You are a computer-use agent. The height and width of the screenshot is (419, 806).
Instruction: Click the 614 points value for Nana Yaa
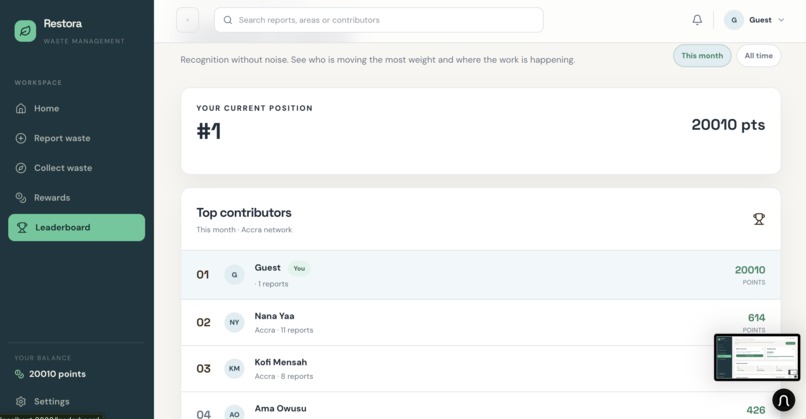756,318
